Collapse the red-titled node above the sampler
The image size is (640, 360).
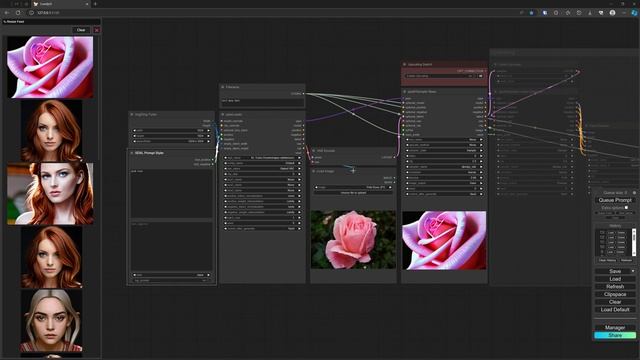(x=405, y=64)
